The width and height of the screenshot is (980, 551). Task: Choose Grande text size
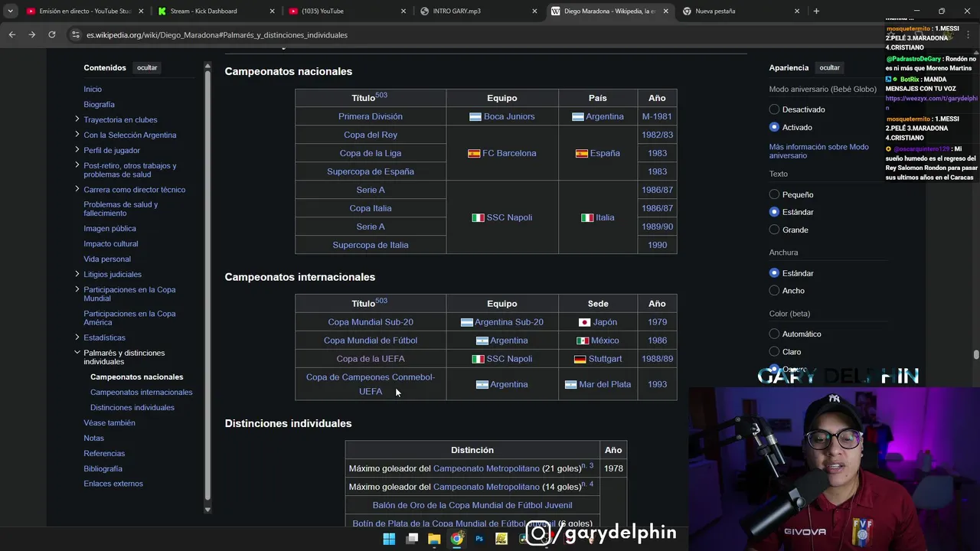point(774,230)
